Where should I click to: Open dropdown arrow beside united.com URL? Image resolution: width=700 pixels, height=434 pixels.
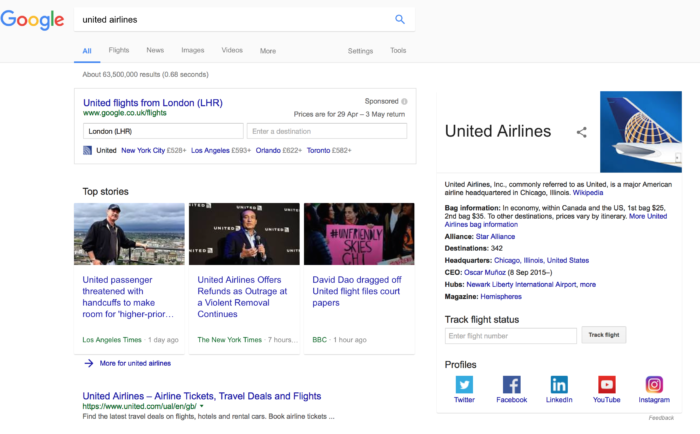click(202, 406)
